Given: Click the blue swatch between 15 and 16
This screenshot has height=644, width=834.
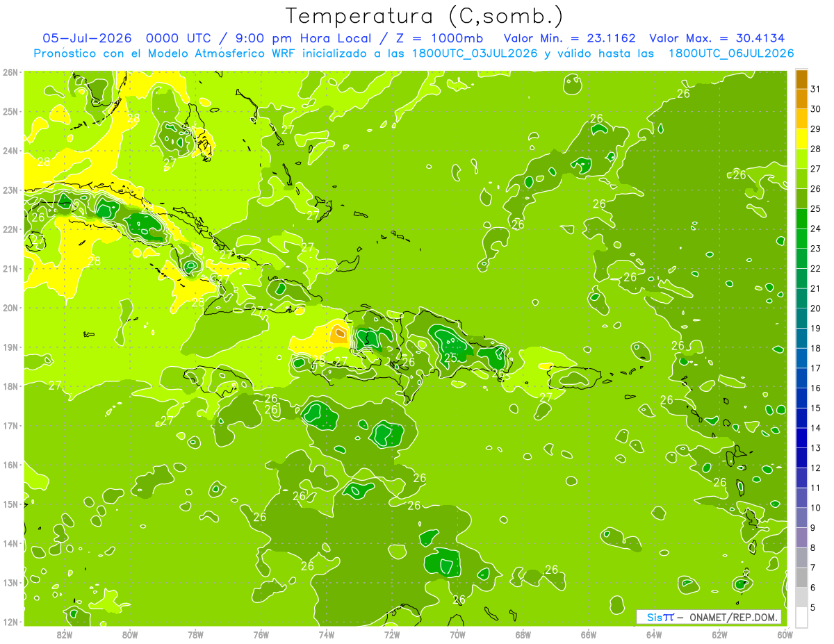Looking at the screenshot, I should point(801,398).
